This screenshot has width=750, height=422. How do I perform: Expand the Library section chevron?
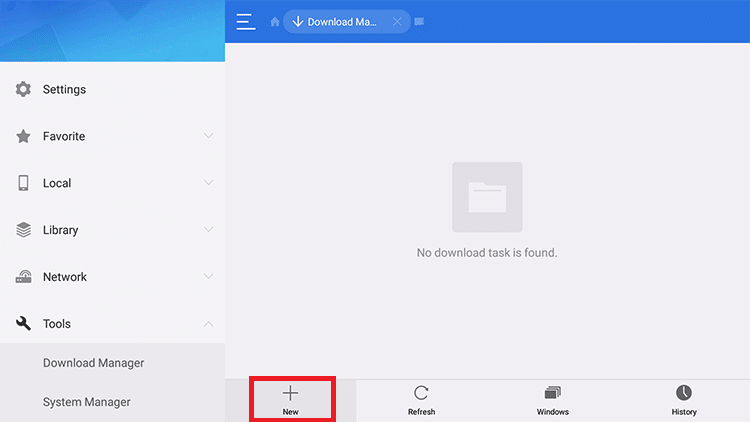pos(209,230)
